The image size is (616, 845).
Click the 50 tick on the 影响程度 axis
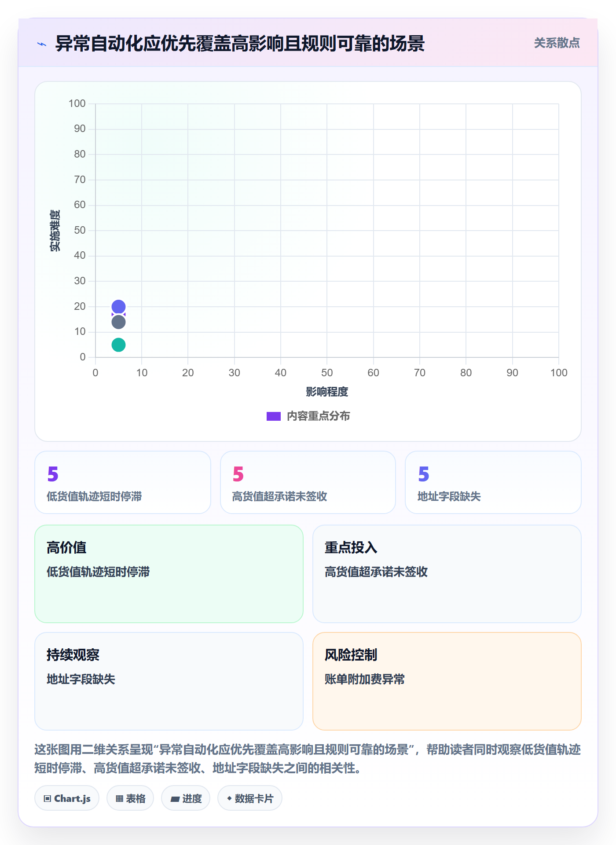(x=327, y=373)
